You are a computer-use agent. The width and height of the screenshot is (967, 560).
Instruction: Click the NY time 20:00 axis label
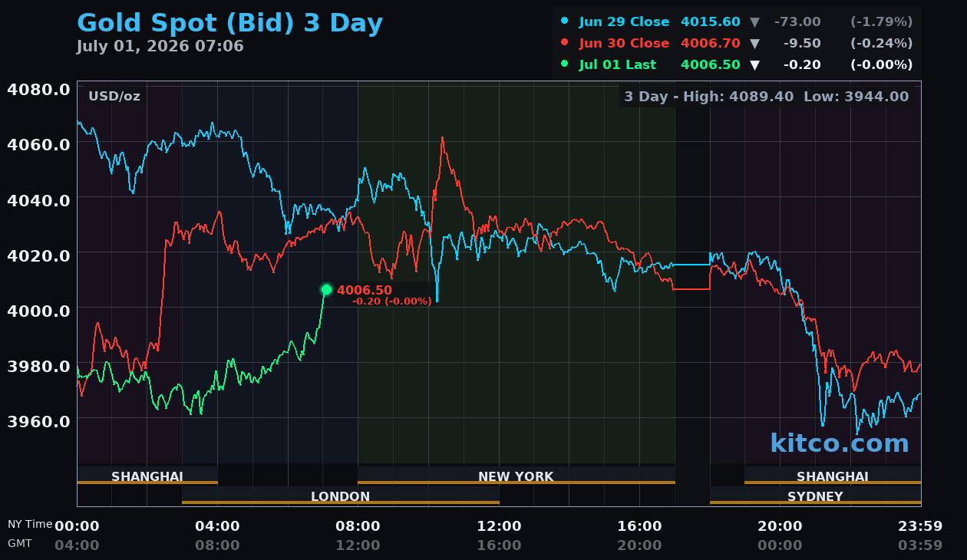[x=781, y=526]
